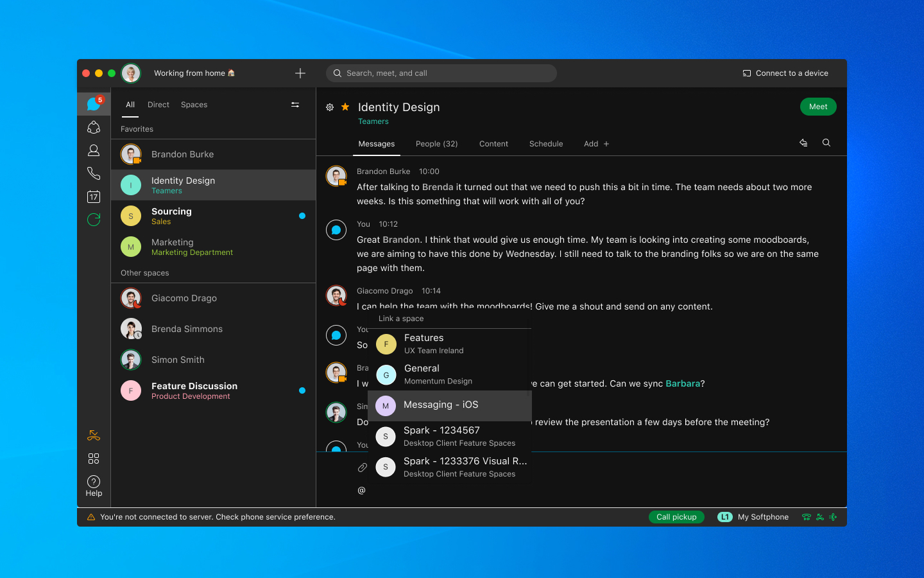Click the first green icon at status bar's end

[x=807, y=517]
